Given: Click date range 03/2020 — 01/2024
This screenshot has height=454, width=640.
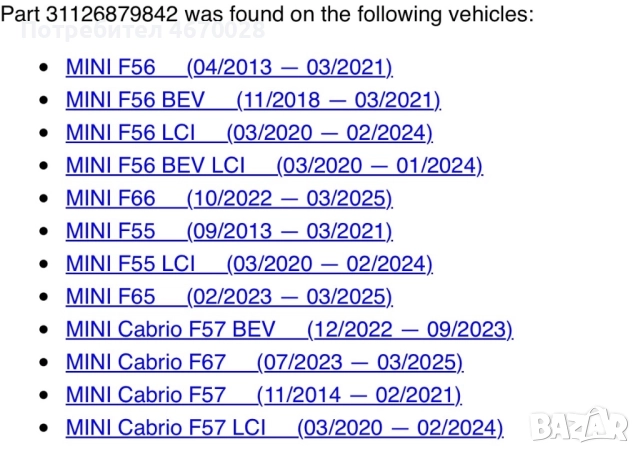Looking at the screenshot, I should 379,166.
